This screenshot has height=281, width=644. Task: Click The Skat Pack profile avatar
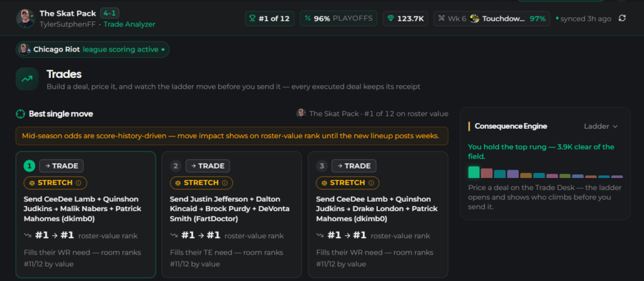(x=25, y=18)
